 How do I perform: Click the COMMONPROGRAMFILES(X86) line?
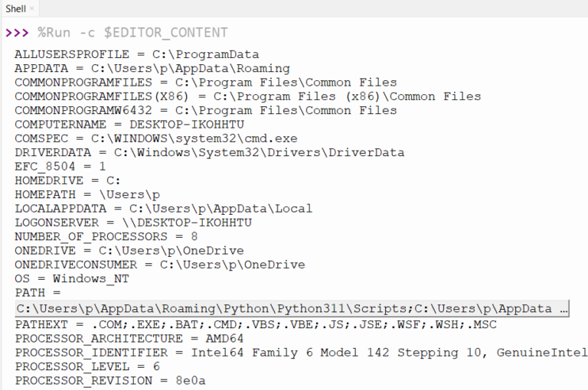click(247, 96)
